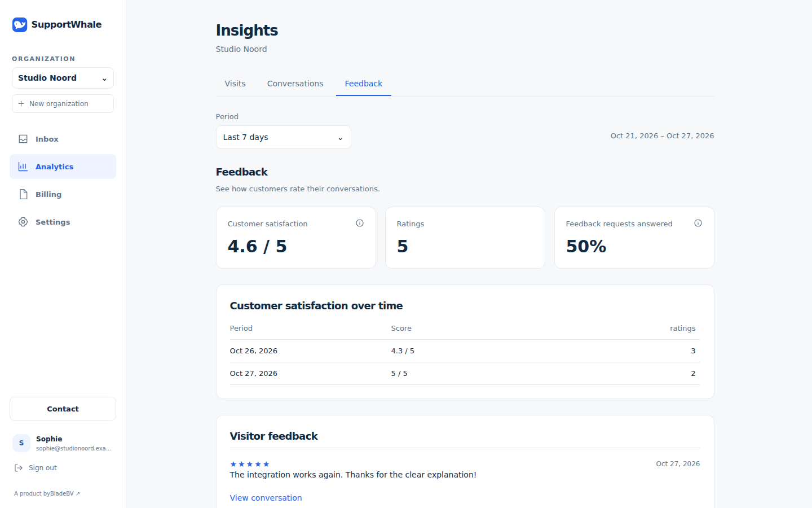The height and width of the screenshot is (508, 812).
Task: Click the 5 / 5 score cell
Action: click(x=399, y=374)
